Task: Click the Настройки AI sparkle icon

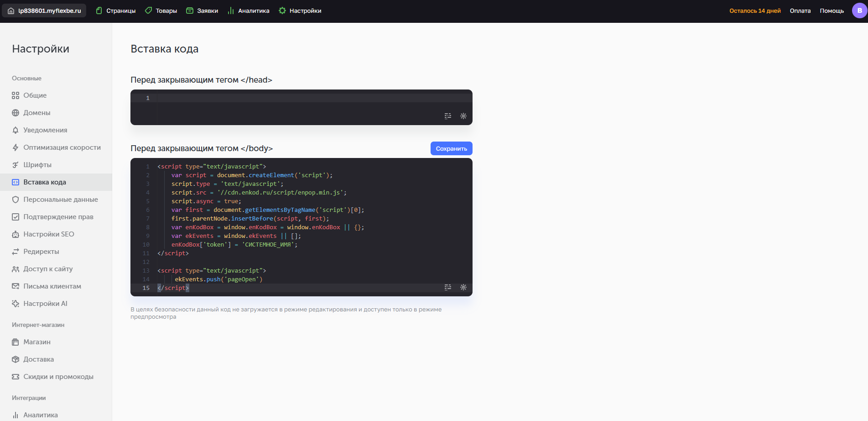Action: click(x=16, y=304)
